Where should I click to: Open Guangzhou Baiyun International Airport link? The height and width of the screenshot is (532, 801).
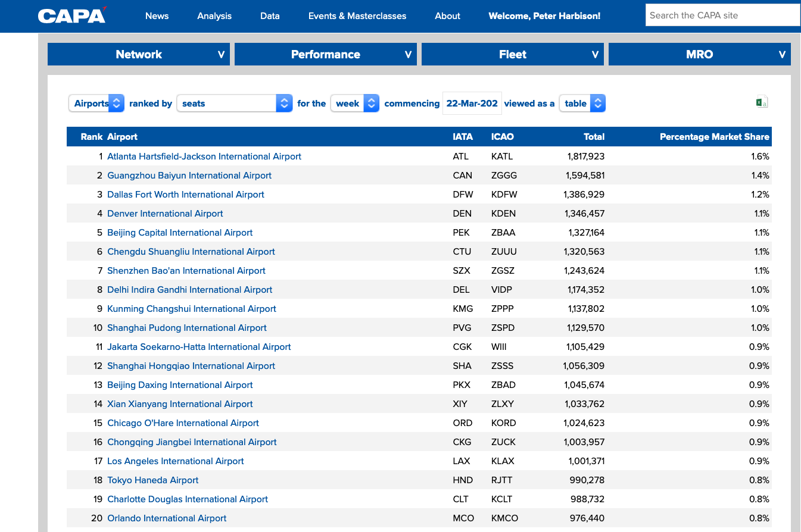click(x=189, y=176)
